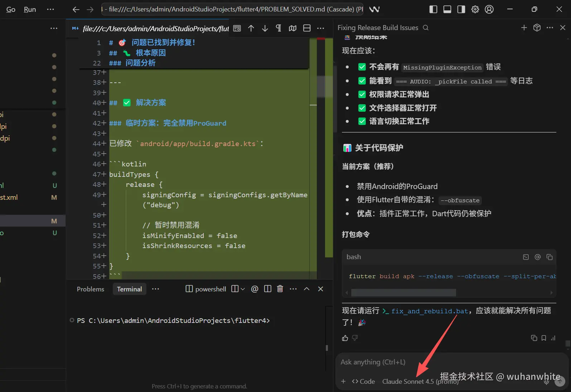Toggle the bottom panel layout button
Screen dimensions: 571x392
click(x=447, y=9)
